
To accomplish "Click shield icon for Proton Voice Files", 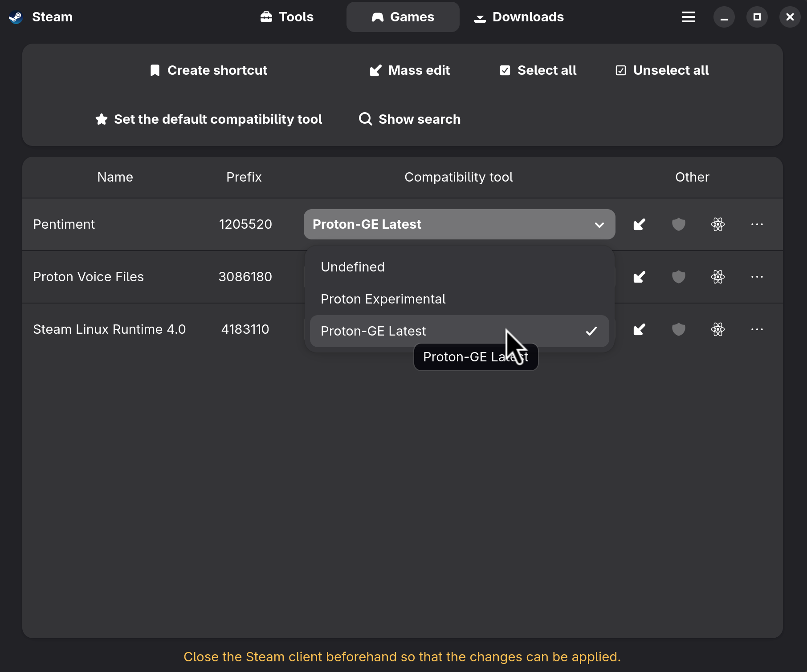I will [x=679, y=277].
